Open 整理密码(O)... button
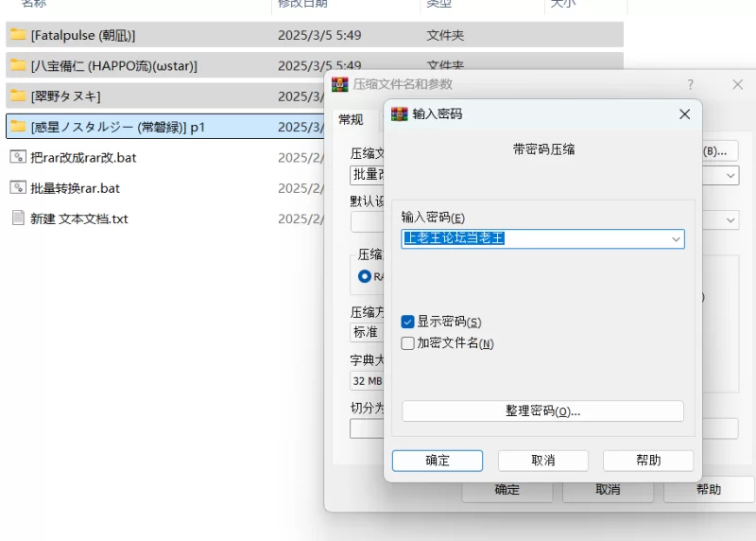The height and width of the screenshot is (541, 756). [542, 411]
